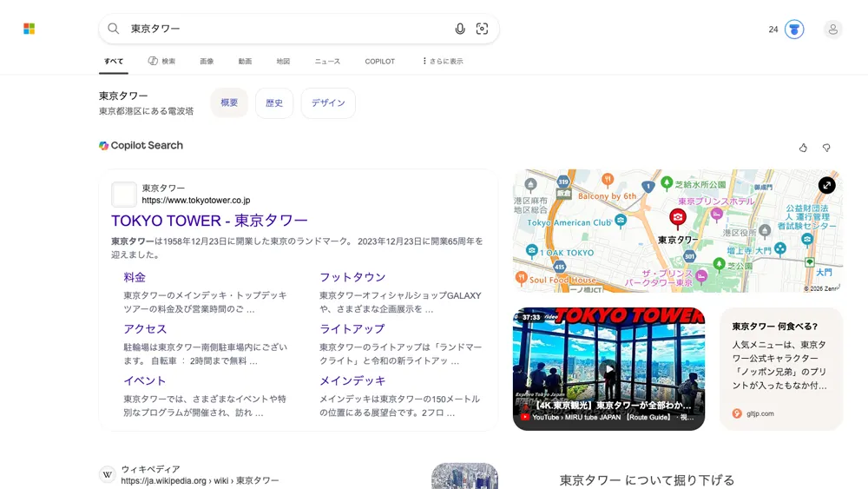Open visual search camera icon
The width and height of the screenshot is (868, 489).
pyautogui.click(x=482, y=29)
